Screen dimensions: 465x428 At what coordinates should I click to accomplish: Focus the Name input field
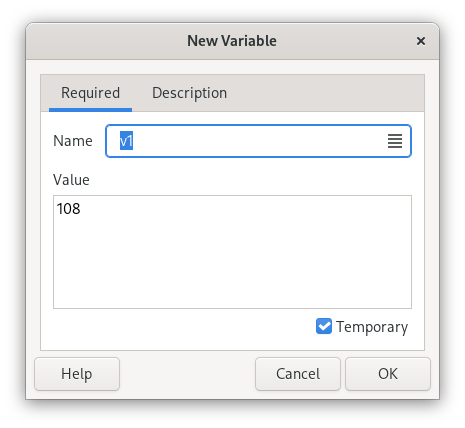[258, 141]
